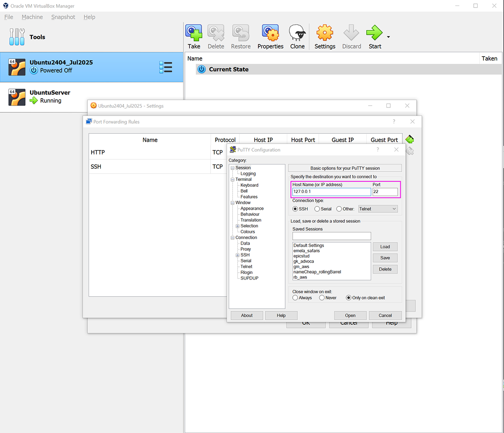Click PuTTY dialog help question mark

(x=378, y=150)
